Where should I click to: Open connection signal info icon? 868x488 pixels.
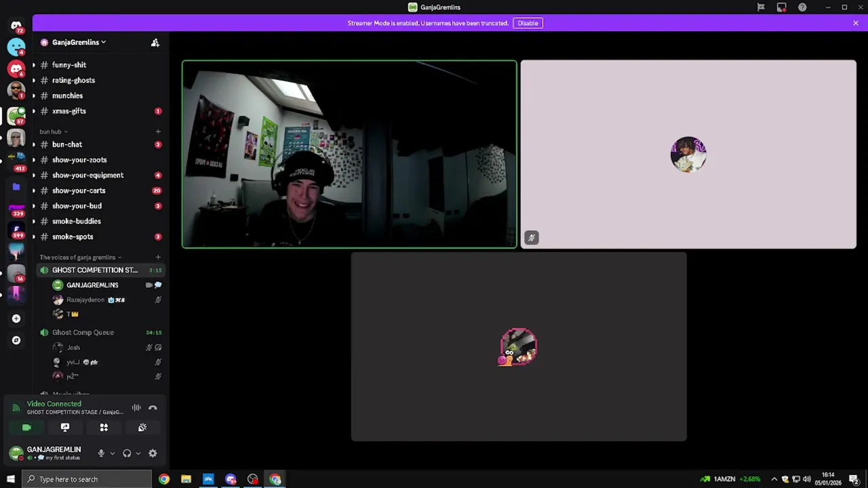(x=16, y=408)
